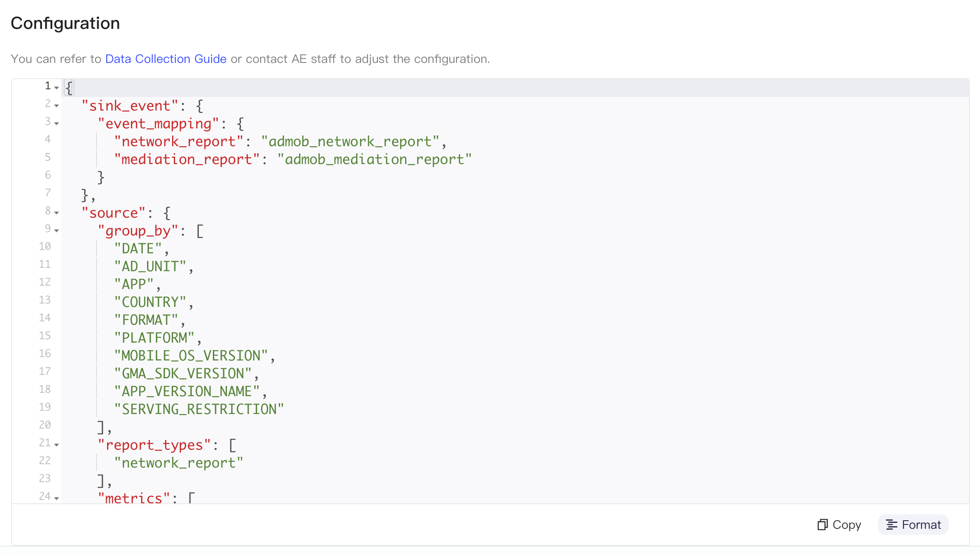The width and height of the screenshot is (980, 556).
Task: Collapse the report_types array at line 21
Action: pos(57,445)
